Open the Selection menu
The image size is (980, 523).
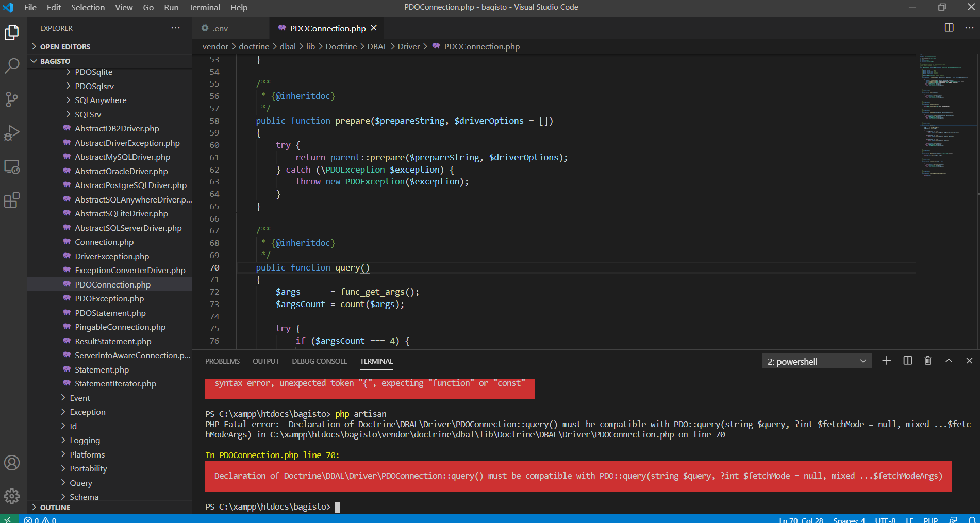[88, 7]
